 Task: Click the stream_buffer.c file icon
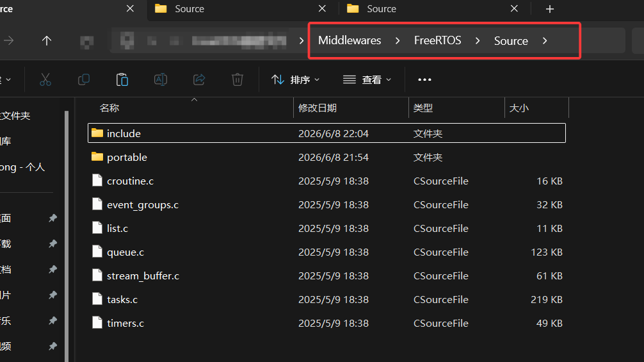tap(97, 276)
